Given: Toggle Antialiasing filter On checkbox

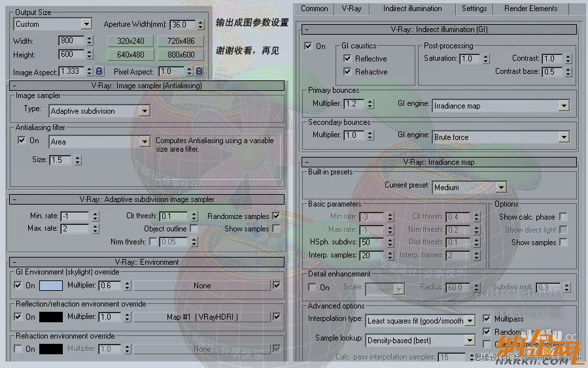Looking at the screenshot, I should [x=22, y=140].
